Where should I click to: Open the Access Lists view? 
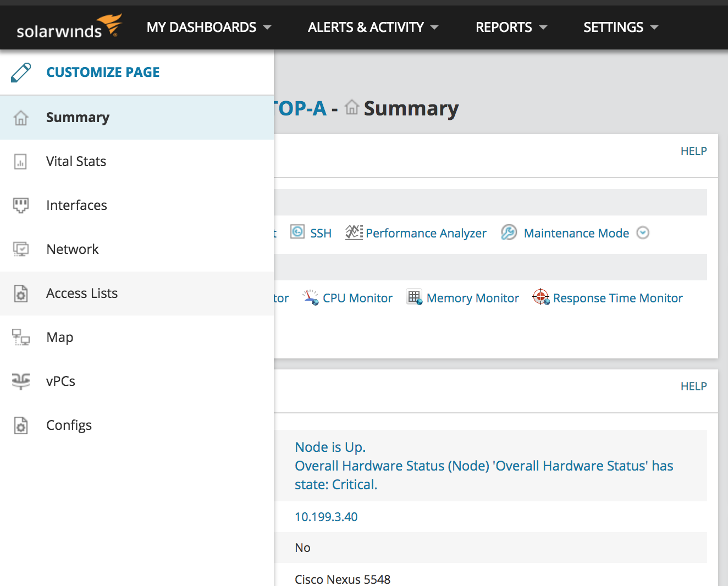point(137,294)
